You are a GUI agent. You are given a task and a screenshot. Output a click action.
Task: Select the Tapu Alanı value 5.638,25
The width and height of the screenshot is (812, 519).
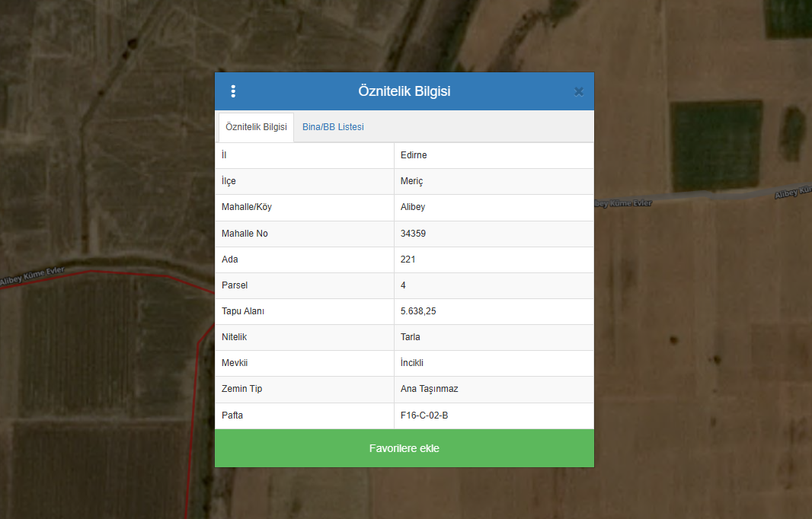pyautogui.click(x=418, y=311)
